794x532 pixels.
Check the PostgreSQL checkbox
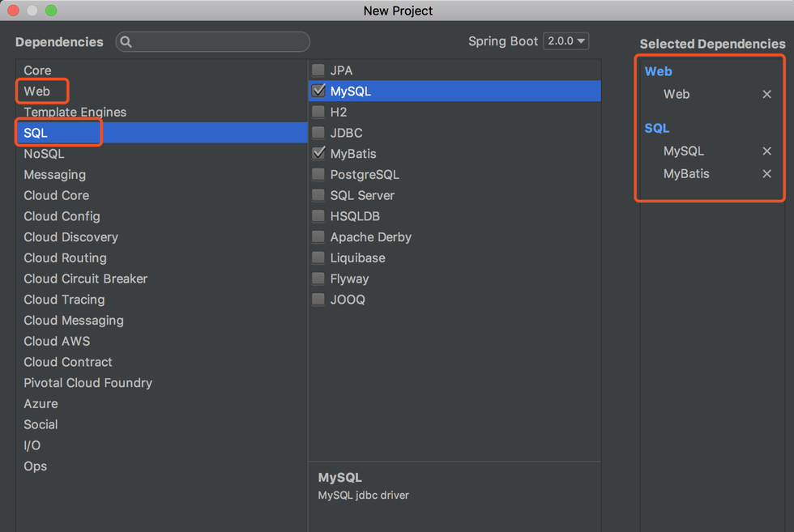[318, 174]
